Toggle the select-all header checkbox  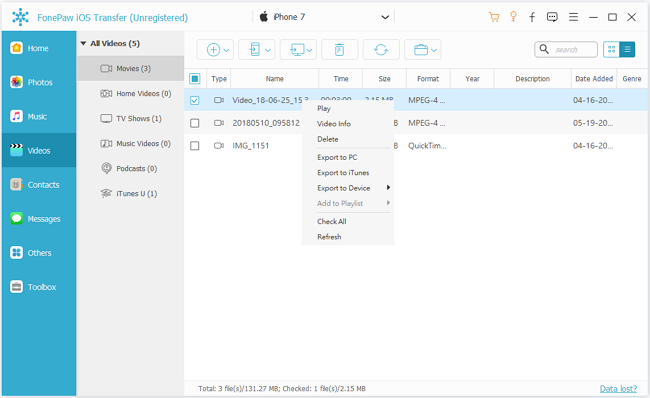pos(194,78)
